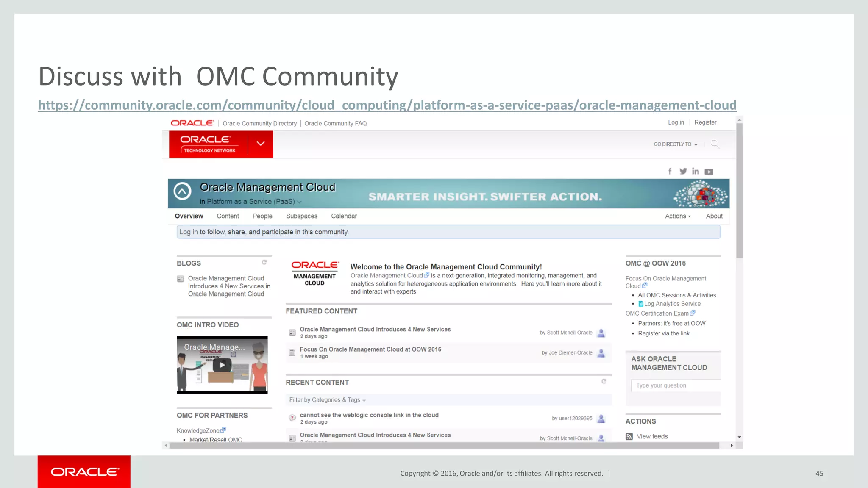
Task: Click the circled up-arrow community icon
Action: point(182,191)
